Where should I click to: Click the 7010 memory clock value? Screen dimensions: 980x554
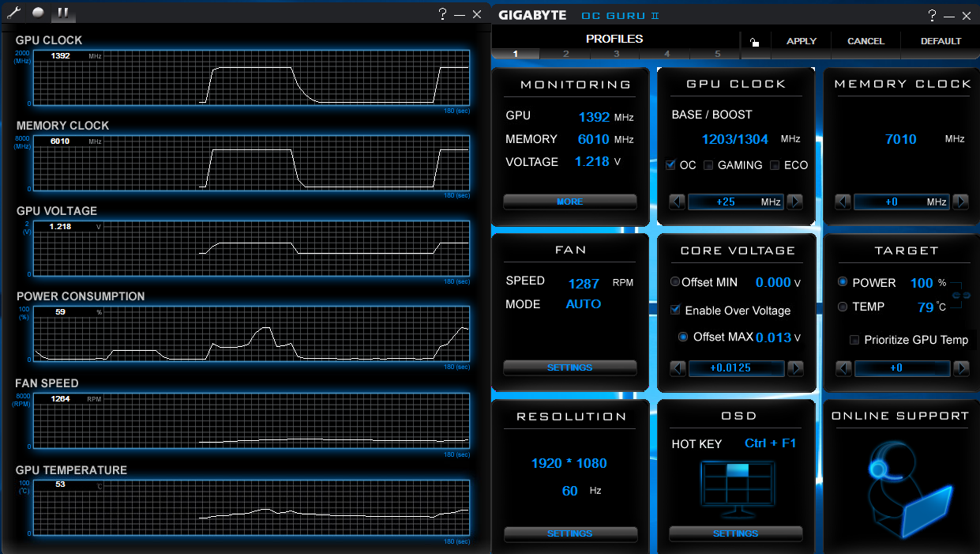[x=901, y=139]
